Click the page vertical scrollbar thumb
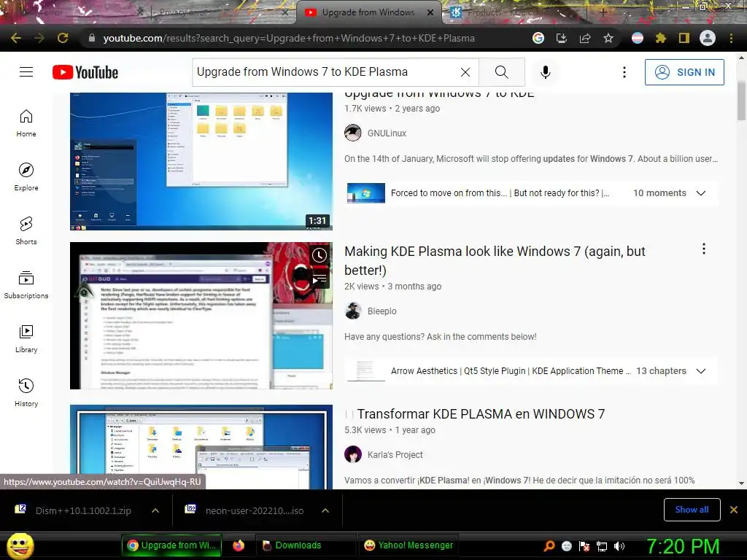Viewport: 747px width, 560px height. point(741,100)
